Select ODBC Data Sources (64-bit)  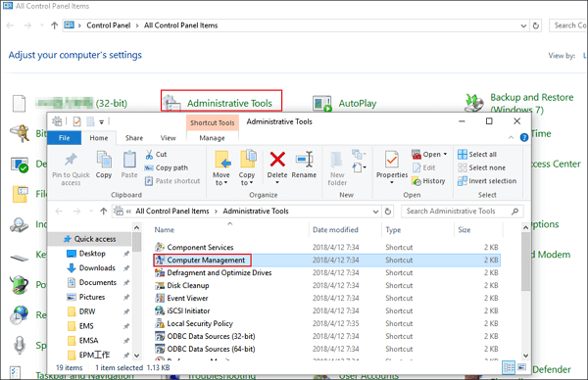[211, 349]
